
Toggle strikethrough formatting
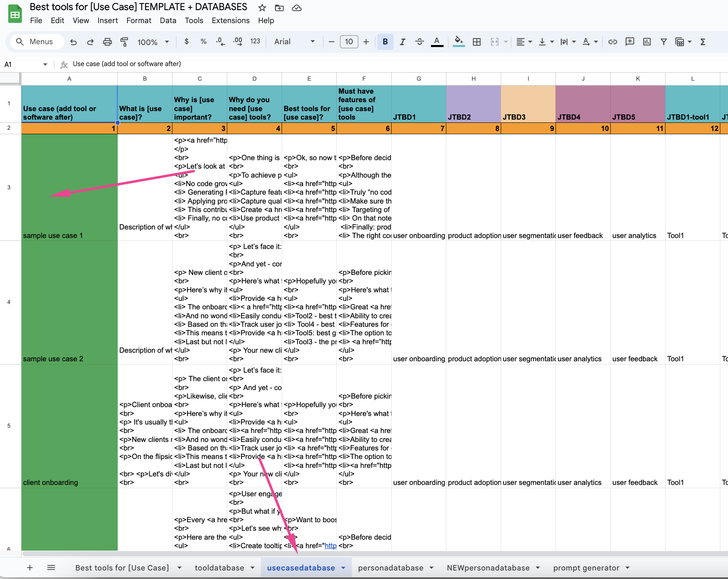click(x=420, y=42)
